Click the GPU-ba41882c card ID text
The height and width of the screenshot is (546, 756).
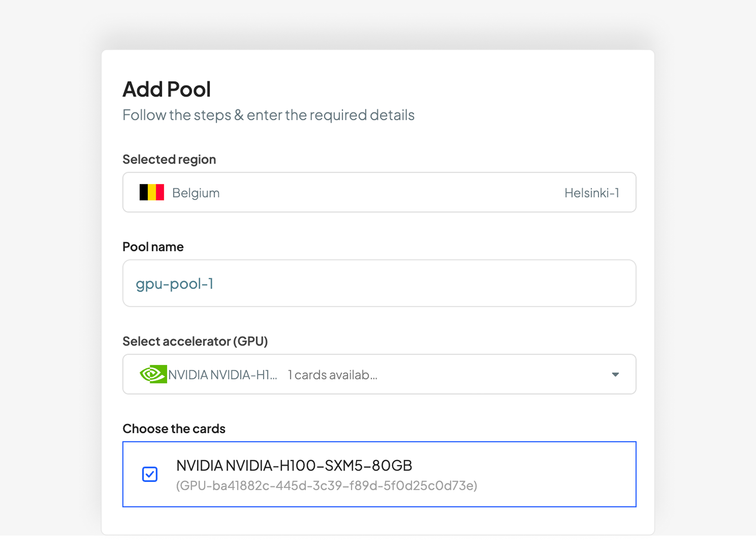pos(327,486)
